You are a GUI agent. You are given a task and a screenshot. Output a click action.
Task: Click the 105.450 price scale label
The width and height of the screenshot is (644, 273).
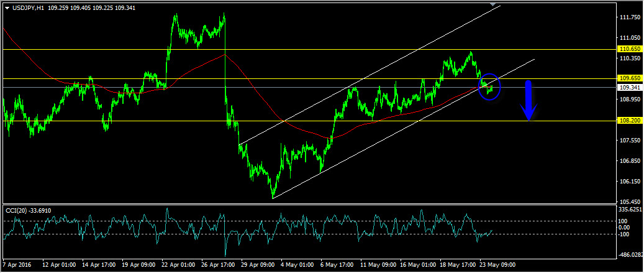point(629,202)
